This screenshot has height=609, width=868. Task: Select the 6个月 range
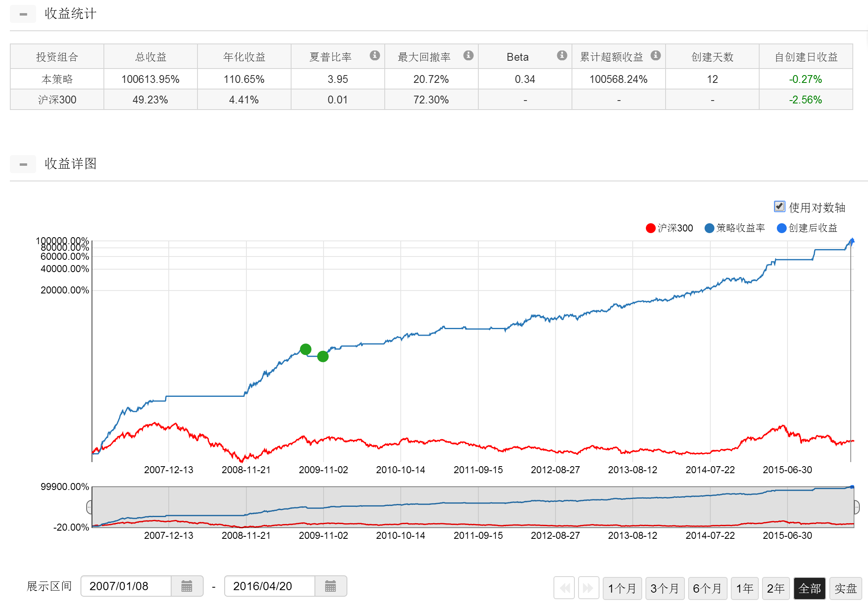(x=707, y=588)
